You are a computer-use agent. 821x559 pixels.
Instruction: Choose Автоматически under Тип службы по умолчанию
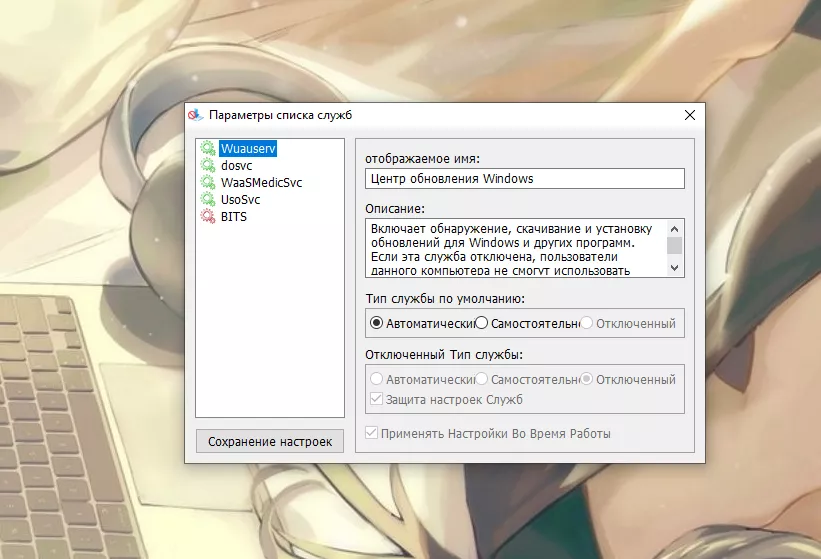(377, 323)
